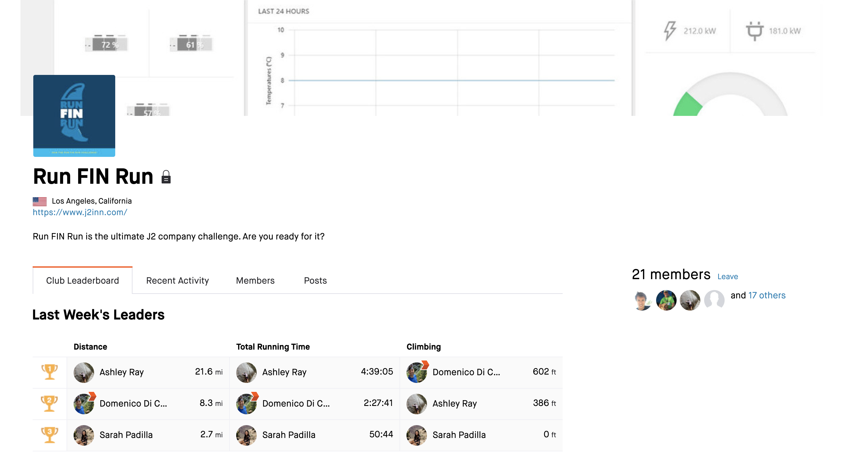Screen dimensions: 868x461
Task: Click the LAST 24 HOURS chart label
Action: [x=283, y=11]
